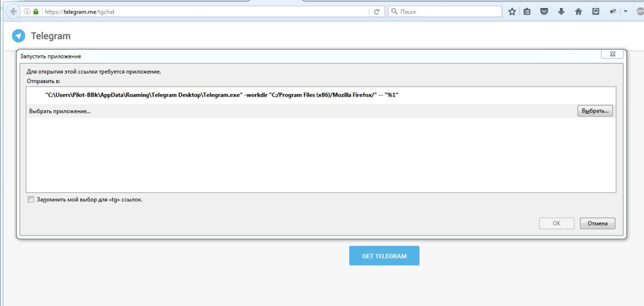Click the green padlock security icon

point(36,12)
